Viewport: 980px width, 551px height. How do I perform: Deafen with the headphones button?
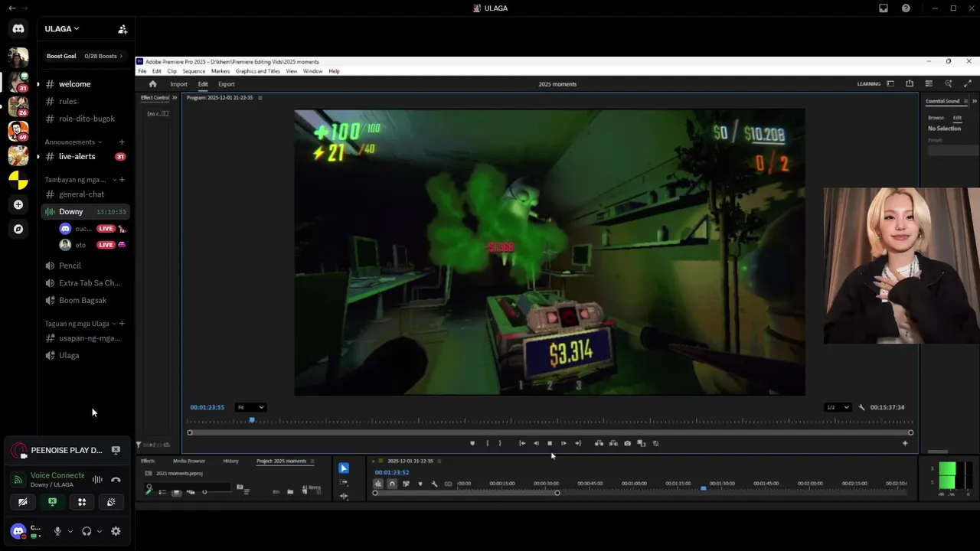click(x=87, y=531)
